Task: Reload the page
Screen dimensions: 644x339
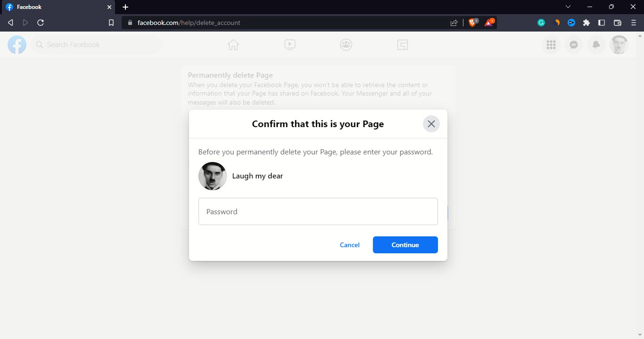Action: pos(41,23)
